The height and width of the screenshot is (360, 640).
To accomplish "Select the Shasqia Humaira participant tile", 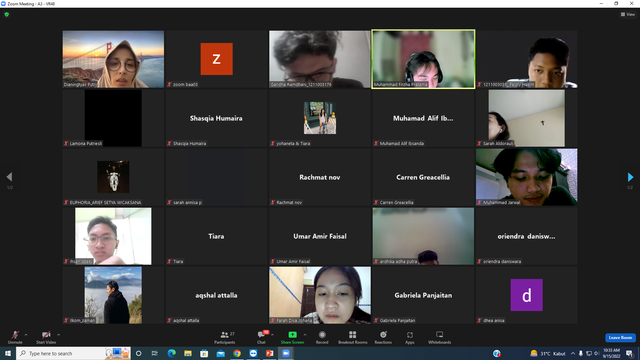I will tap(216, 118).
